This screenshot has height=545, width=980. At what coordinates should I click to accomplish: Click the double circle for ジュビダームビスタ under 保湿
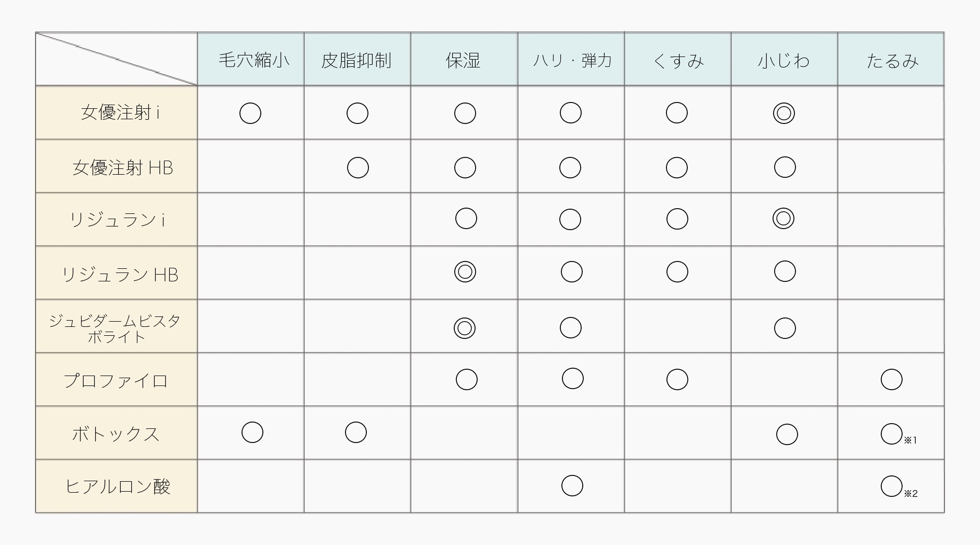(464, 328)
